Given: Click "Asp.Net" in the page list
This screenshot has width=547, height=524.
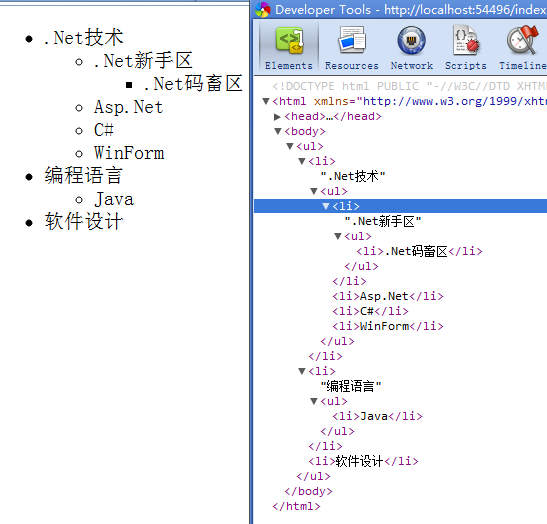Looking at the screenshot, I should point(128,107).
